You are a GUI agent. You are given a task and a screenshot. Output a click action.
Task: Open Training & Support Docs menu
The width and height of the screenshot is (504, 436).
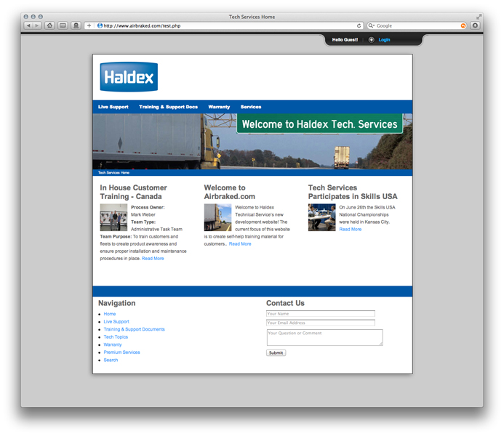169,107
